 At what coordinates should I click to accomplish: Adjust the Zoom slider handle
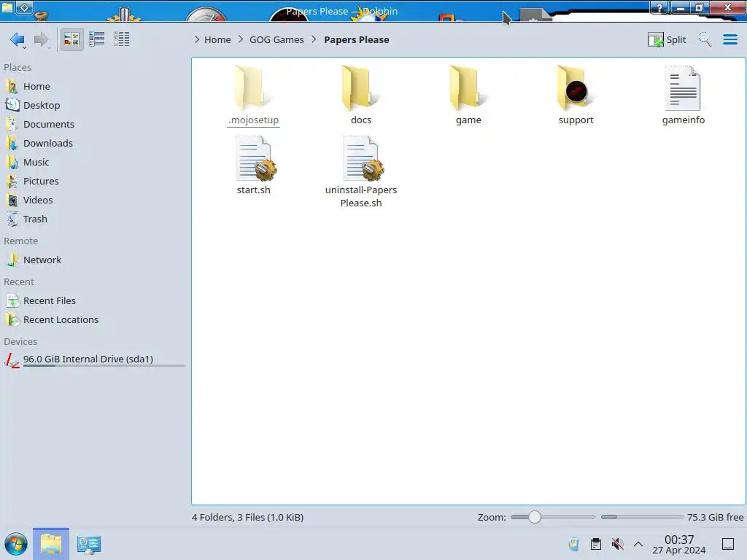pyautogui.click(x=535, y=517)
